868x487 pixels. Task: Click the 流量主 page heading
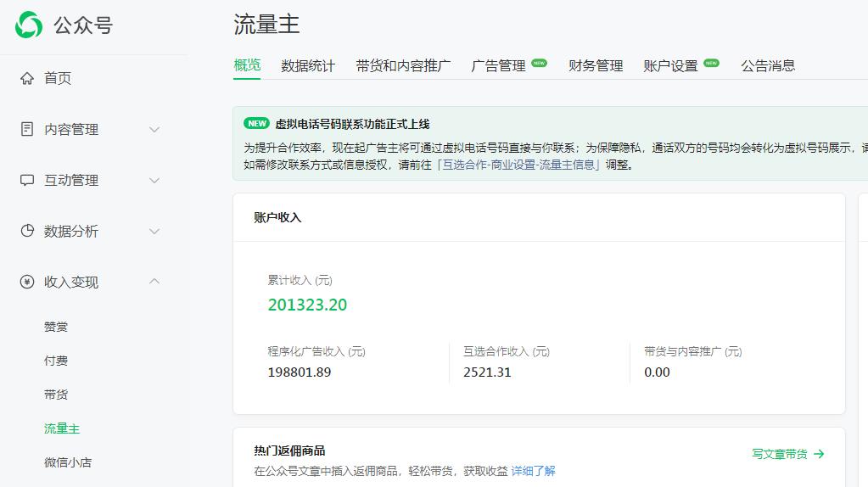[266, 25]
